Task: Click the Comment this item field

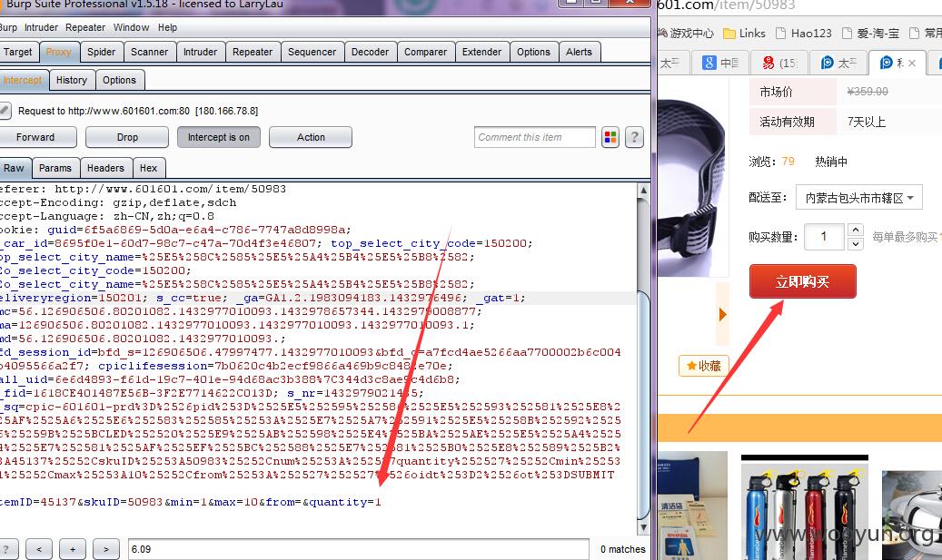Action: pos(535,137)
